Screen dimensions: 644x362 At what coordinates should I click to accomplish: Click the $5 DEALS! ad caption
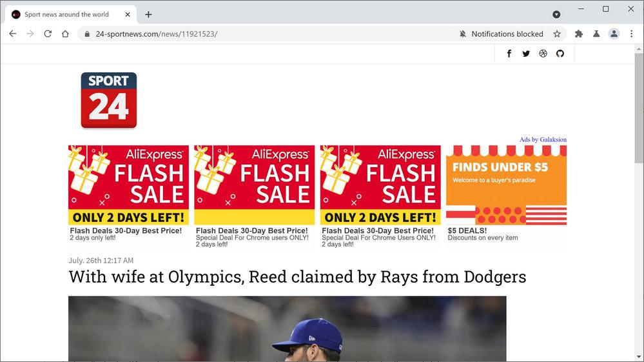click(467, 230)
